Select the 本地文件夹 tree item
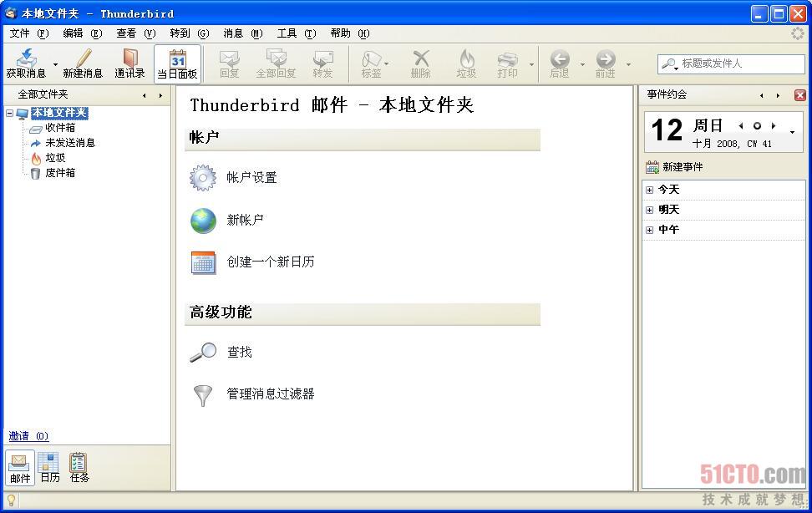This screenshot has width=812, height=513. pos(59,113)
